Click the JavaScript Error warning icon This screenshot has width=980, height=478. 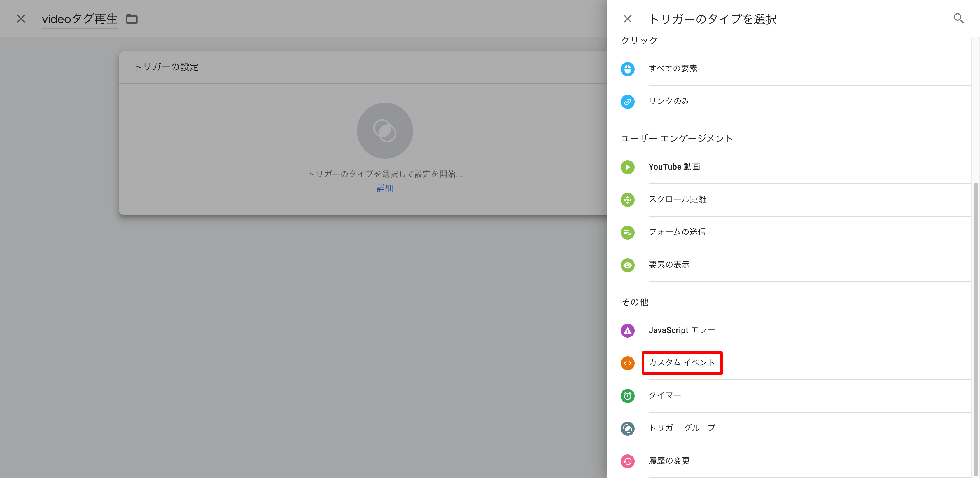point(627,330)
